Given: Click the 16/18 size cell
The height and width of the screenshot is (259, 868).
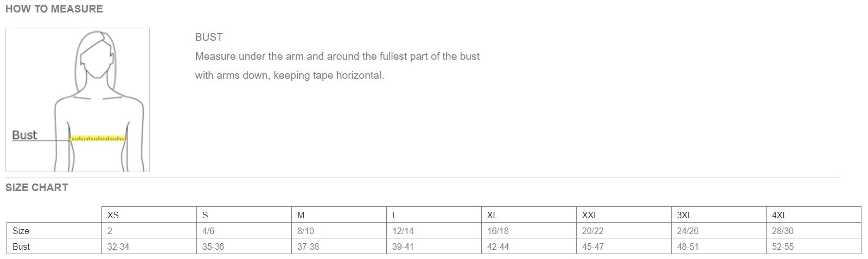Looking at the screenshot, I should (497, 231).
